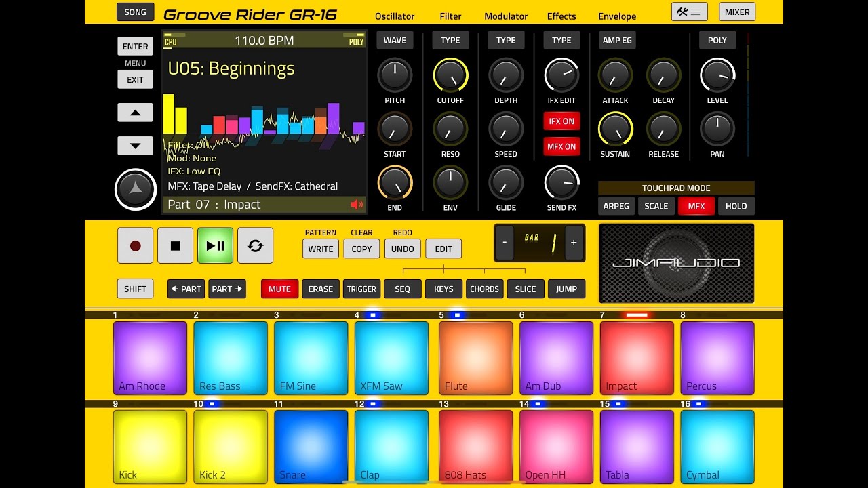This screenshot has height=488, width=868.
Task: Click the COPY button
Action: click(361, 249)
